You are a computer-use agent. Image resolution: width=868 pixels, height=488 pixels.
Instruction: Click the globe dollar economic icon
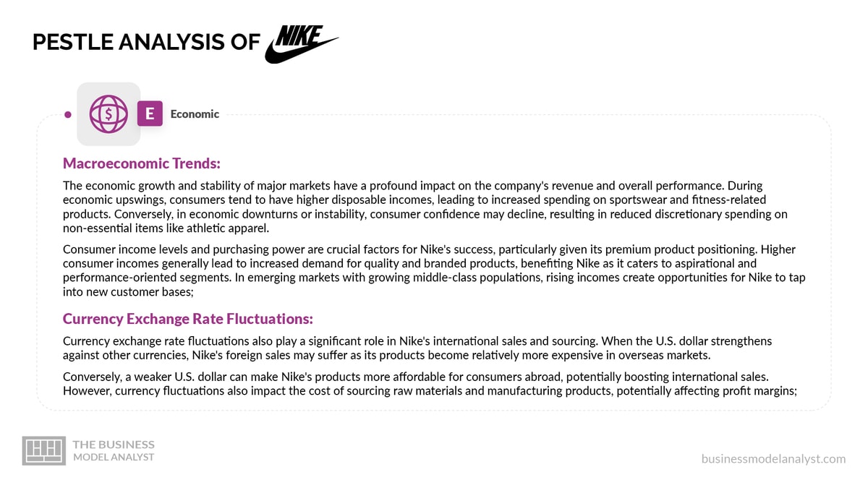click(109, 114)
